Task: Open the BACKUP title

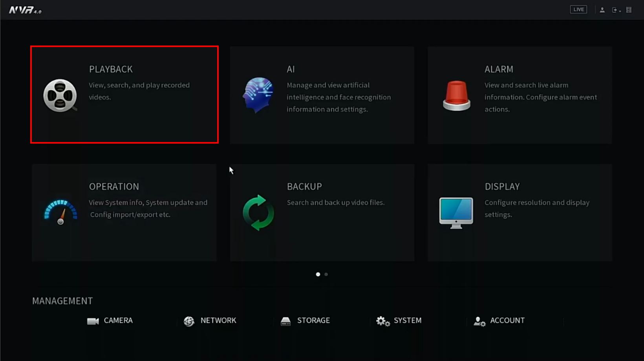Action: (304, 186)
